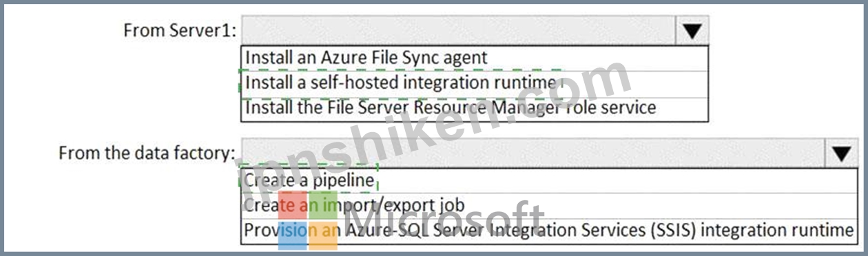This screenshot has height=256, width=868.
Task: Click the green square of Microsoft logo
Action: coord(323,206)
